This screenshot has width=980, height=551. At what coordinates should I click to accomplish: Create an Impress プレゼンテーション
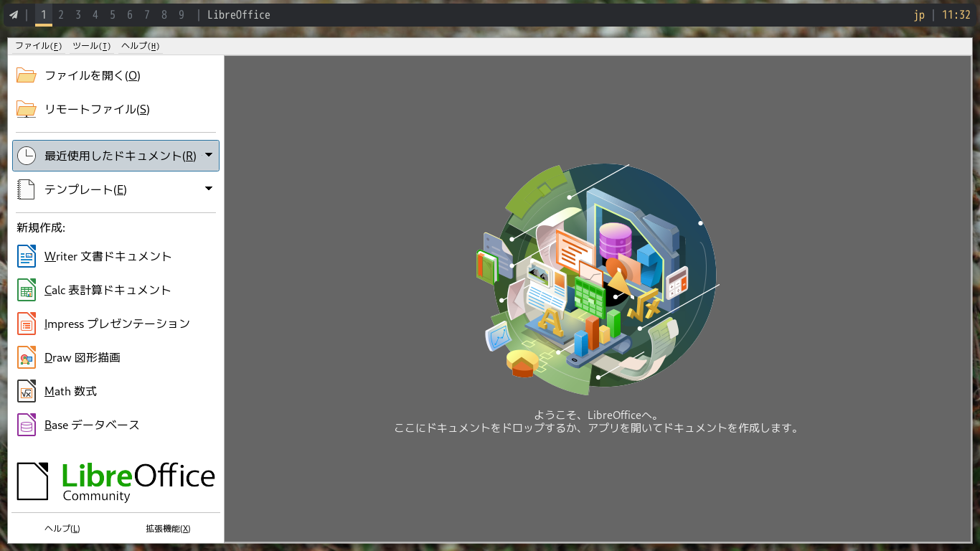point(116,324)
